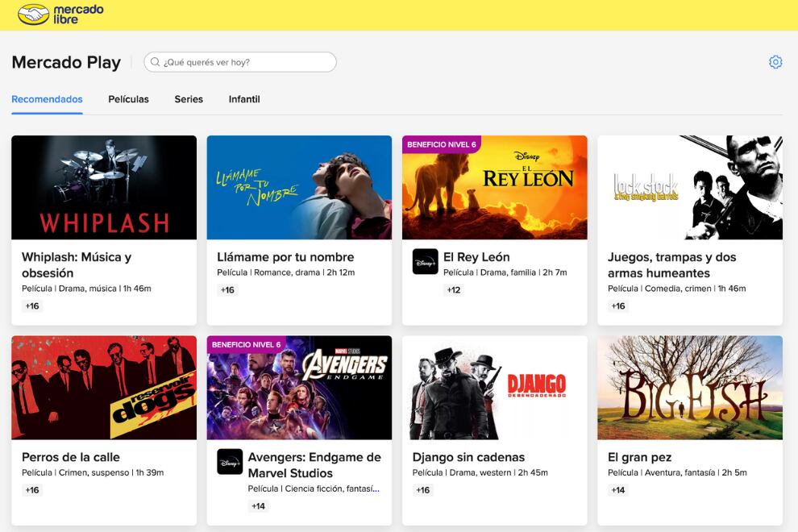Open the settings gear icon
Screen dimensions: 798x532
click(775, 61)
